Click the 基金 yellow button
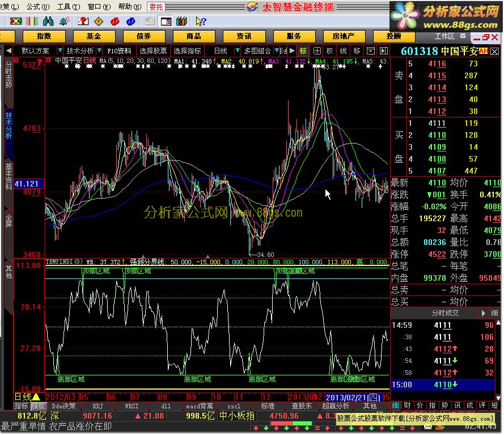 coord(94,36)
